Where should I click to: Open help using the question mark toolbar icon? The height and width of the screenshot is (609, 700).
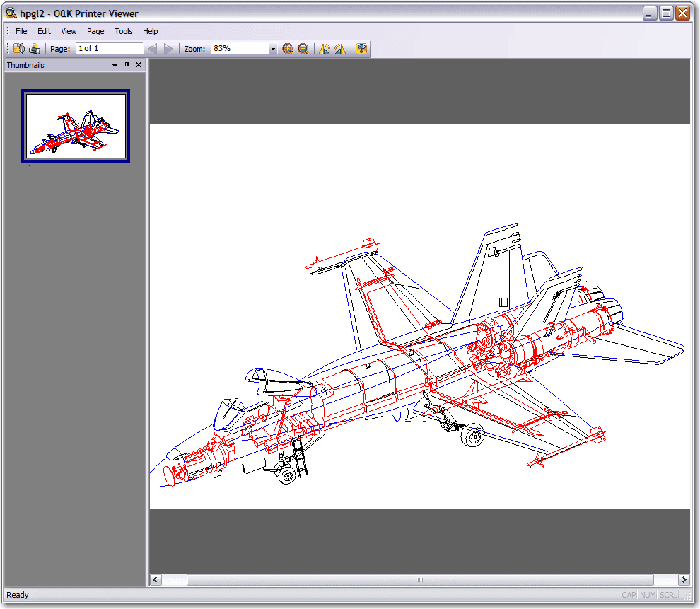pos(361,48)
